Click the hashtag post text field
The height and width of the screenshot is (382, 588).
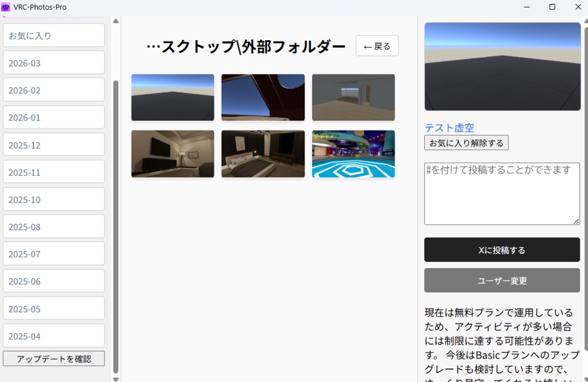502,193
